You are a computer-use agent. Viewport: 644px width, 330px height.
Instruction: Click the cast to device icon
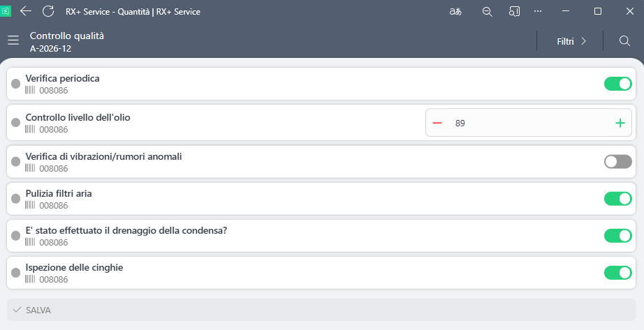pyautogui.click(x=514, y=11)
